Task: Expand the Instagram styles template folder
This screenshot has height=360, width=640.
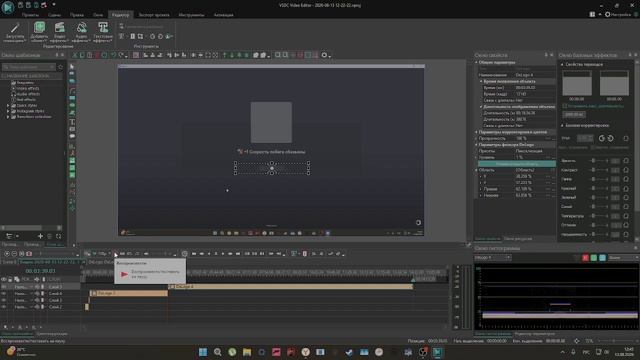Action: point(8,111)
